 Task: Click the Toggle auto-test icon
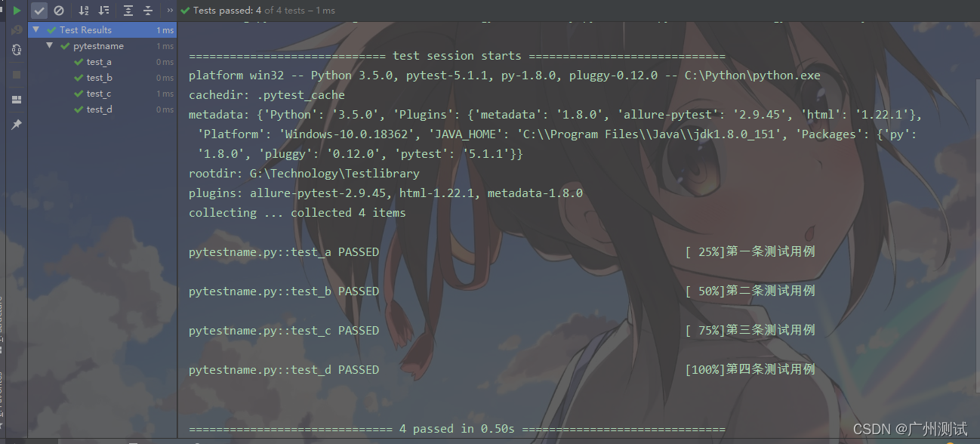point(17,50)
